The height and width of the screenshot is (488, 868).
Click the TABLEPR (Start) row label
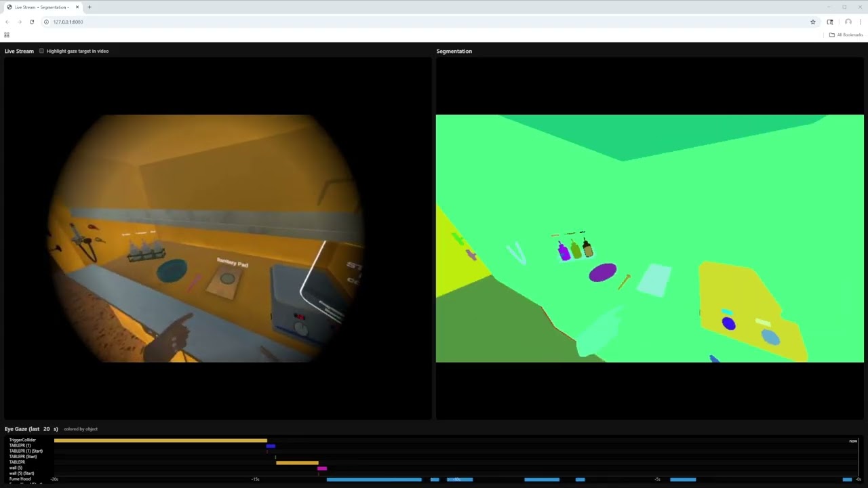point(23,457)
